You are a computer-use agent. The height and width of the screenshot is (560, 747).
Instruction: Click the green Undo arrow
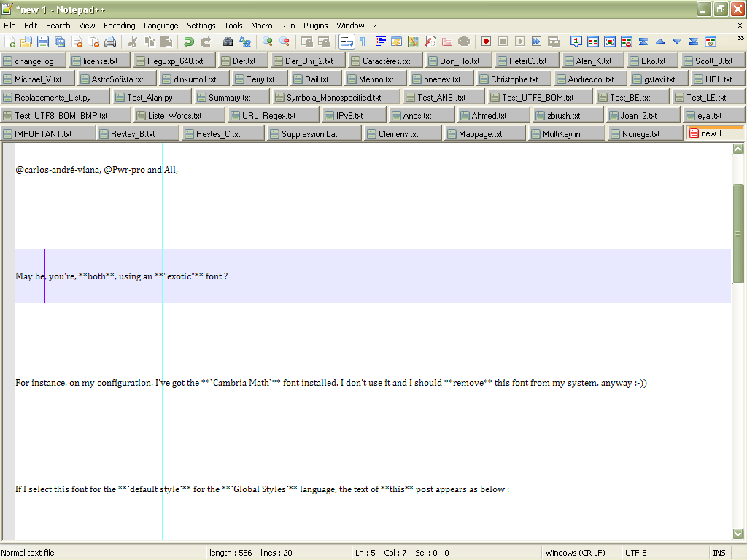click(x=189, y=42)
